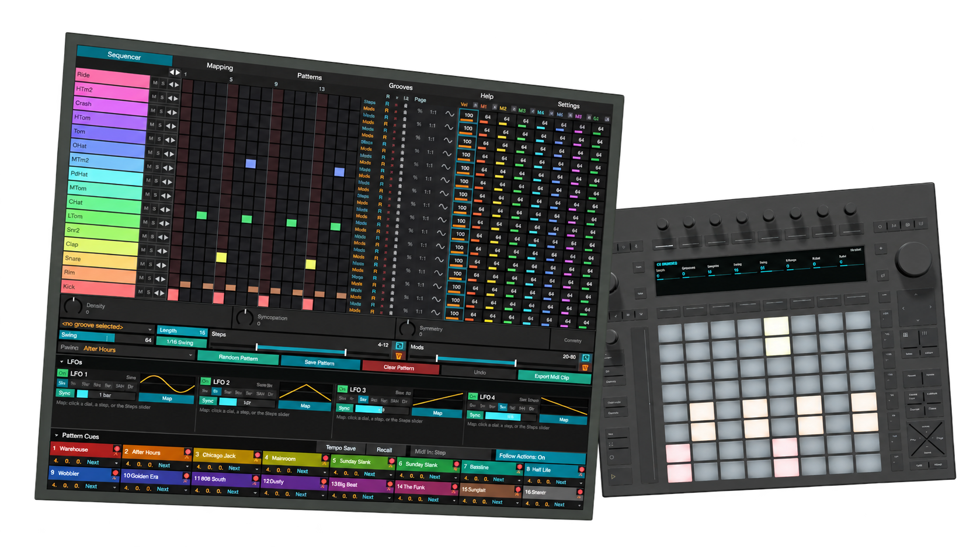
Task: Toggle LFO 1 On switch
Action: (x=62, y=373)
